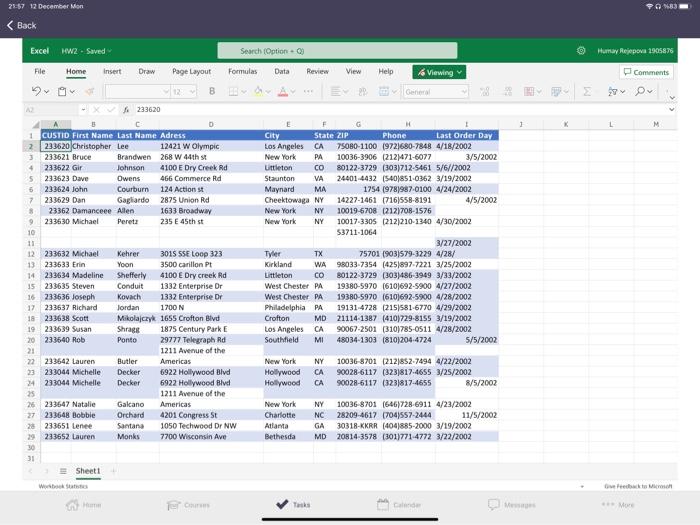Click the red Font Color icon
This screenshot has width=700, height=525.
click(283, 92)
